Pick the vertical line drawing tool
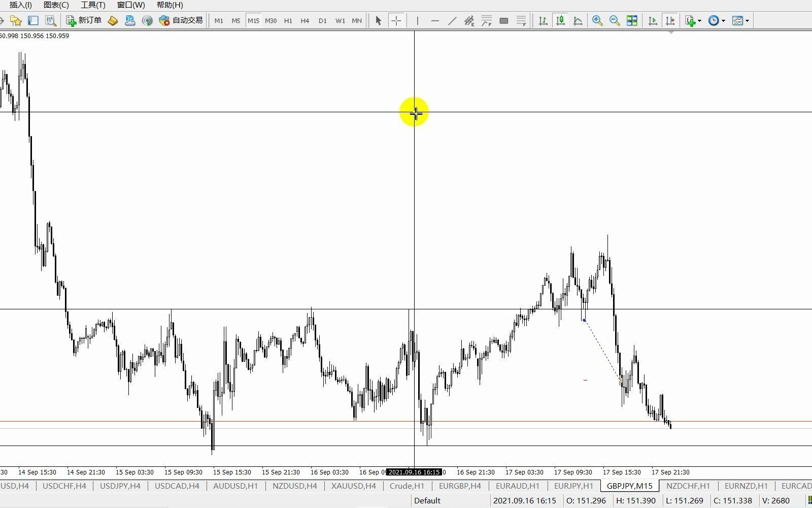Image resolution: width=812 pixels, height=508 pixels. 417,21
